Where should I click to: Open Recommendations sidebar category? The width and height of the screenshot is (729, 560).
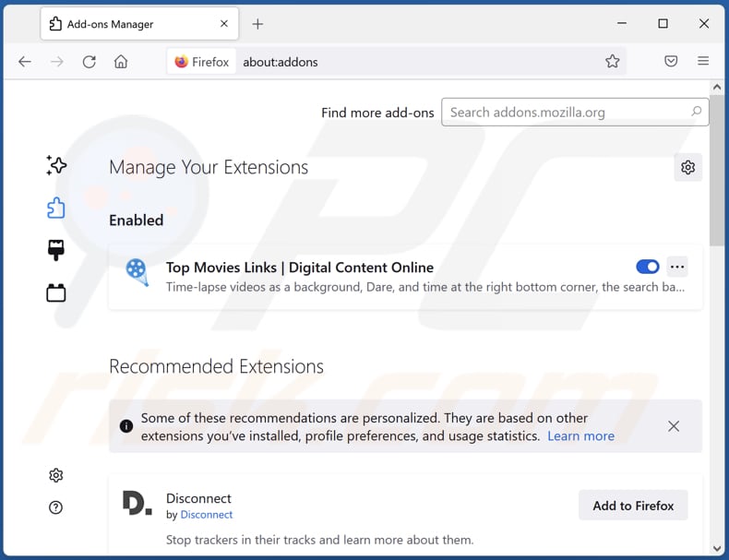coord(56,165)
